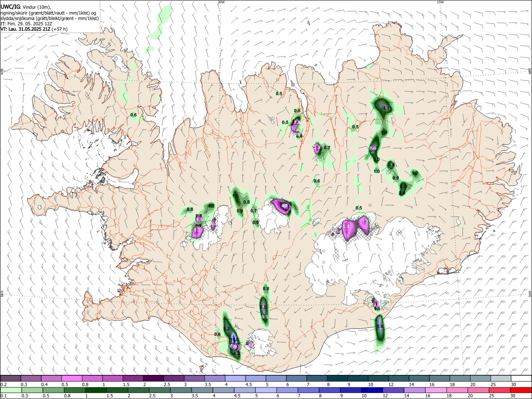Click the '1.0' precipitation value label
The image size is (532, 399).
[x=377, y=171]
